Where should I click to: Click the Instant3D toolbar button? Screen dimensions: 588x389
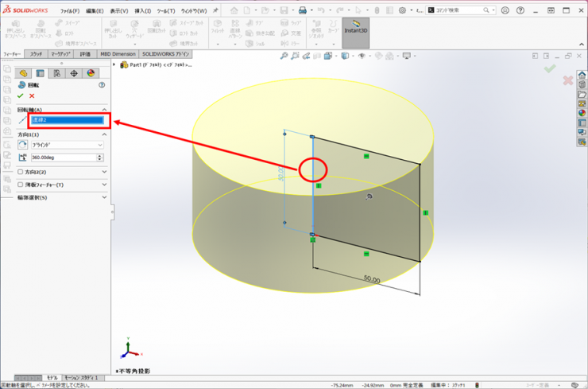[x=355, y=33]
